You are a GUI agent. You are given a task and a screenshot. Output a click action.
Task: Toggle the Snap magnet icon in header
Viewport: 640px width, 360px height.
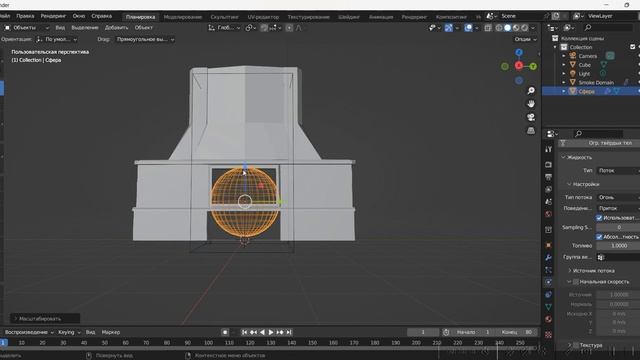click(x=264, y=28)
